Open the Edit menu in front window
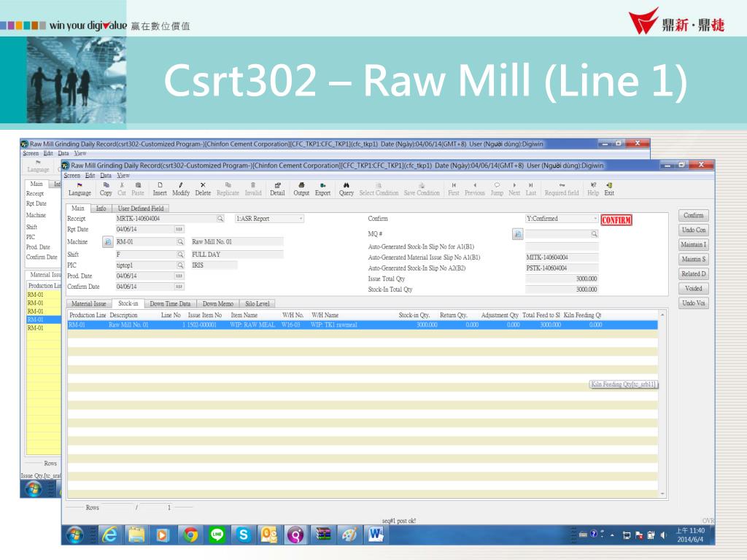The image size is (747, 560). tap(90, 175)
